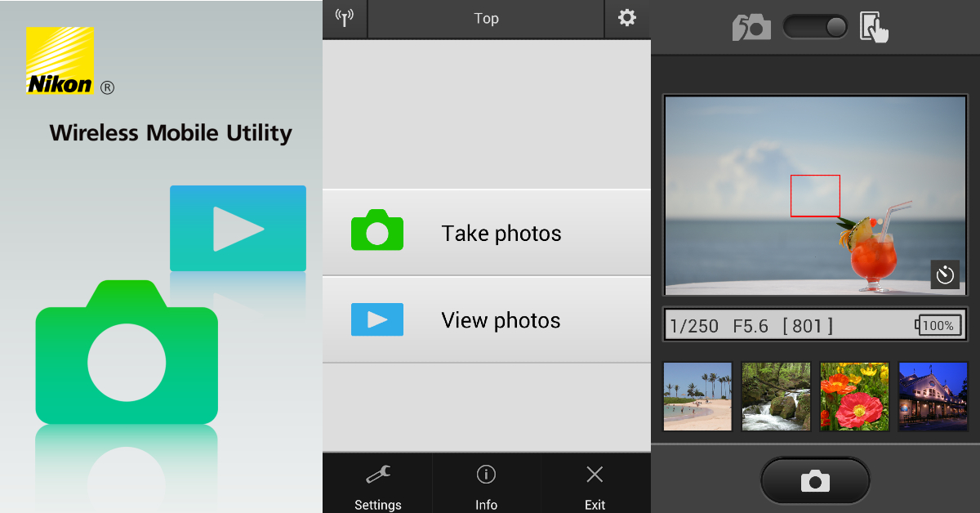
Task: Click the wrench icon above Settings
Action: coord(378,474)
